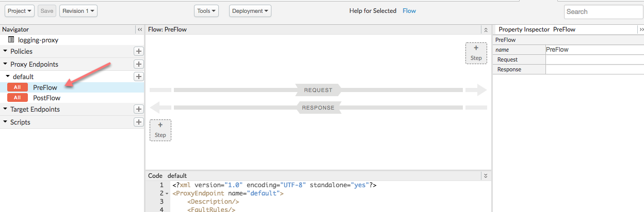Open the Flow help link

point(409,11)
